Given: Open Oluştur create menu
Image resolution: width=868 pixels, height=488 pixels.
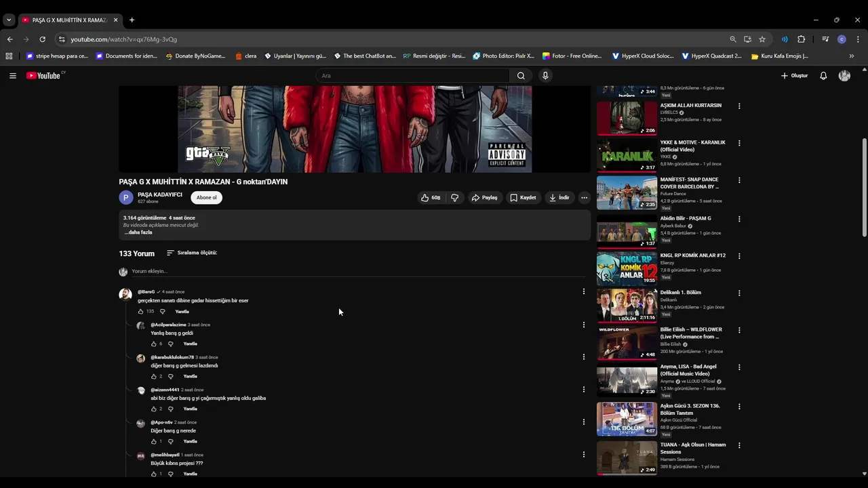Looking at the screenshot, I should click(x=794, y=76).
